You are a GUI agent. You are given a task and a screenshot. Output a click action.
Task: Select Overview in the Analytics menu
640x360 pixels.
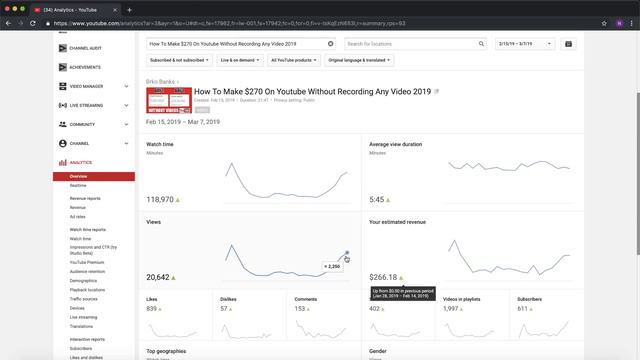pos(94,176)
